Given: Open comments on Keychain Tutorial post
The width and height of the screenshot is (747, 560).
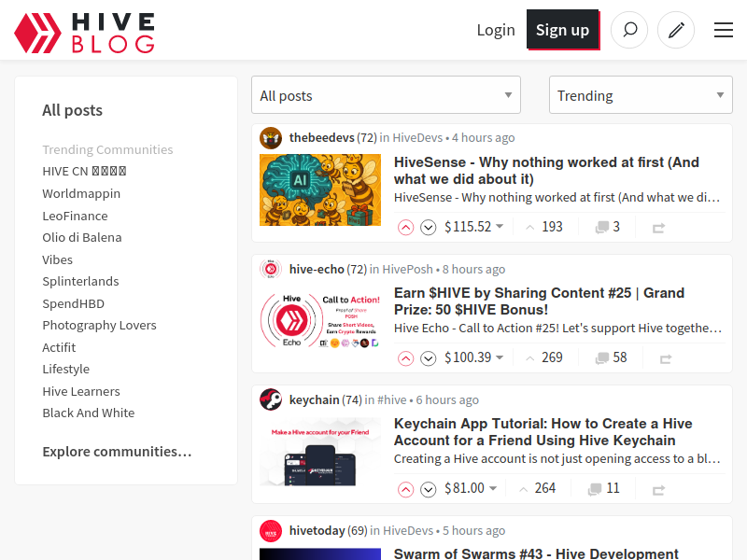Looking at the screenshot, I should (x=595, y=488).
